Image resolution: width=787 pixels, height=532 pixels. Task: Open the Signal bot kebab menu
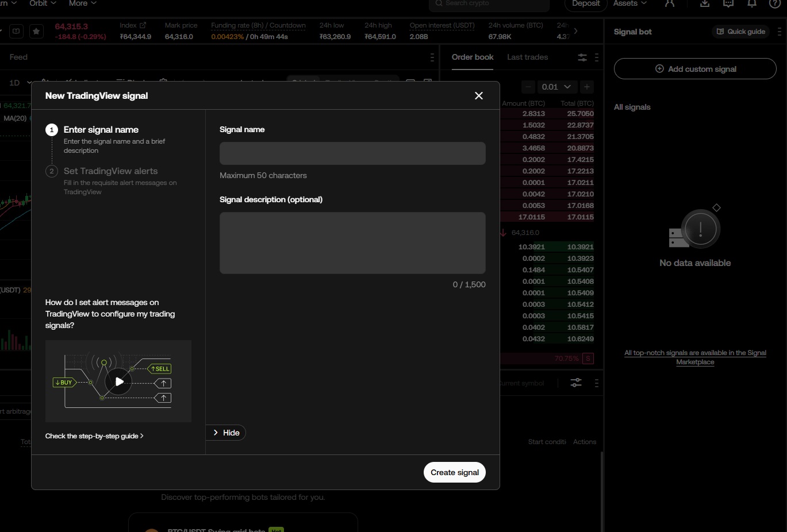tap(780, 32)
